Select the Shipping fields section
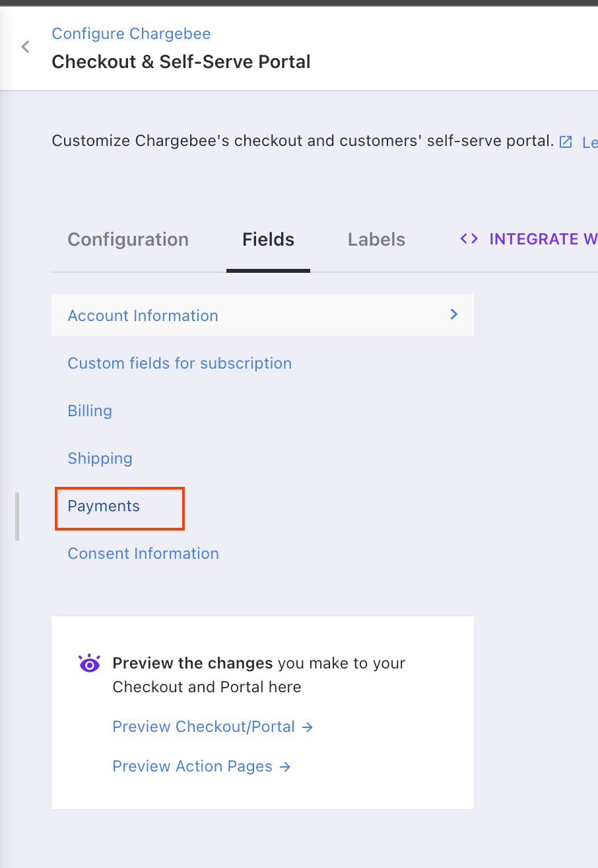Viewport: 598px width, 868px height. click(x=100, y=458)
